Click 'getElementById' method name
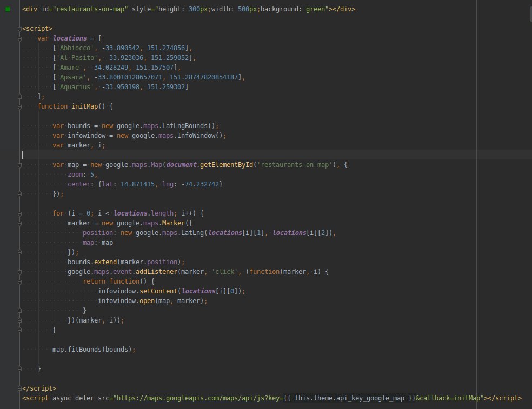532x409 pixels. [x=227, y=165]
